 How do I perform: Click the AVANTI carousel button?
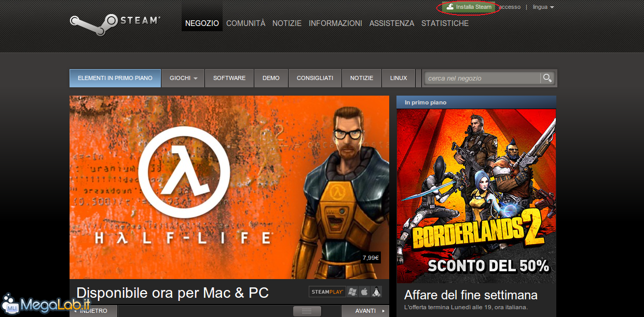click(365, 311)
